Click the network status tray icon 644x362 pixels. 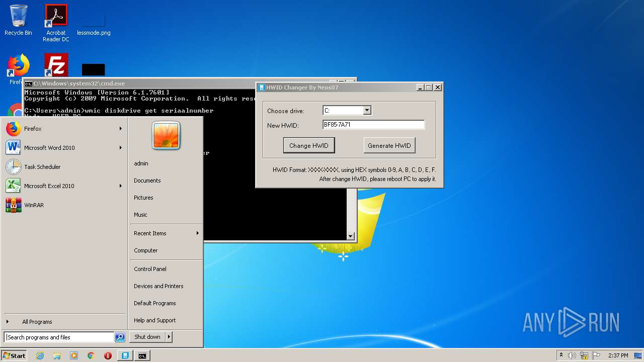coord(584,355)
